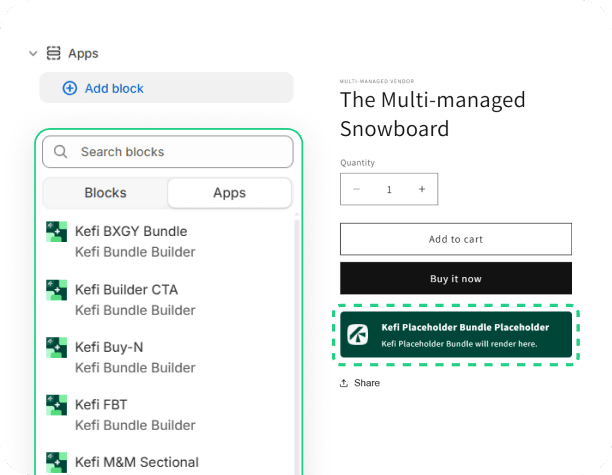Screen dimensions: 612x475
Task: Click the Add to cart button
Action: pos(456,239)
